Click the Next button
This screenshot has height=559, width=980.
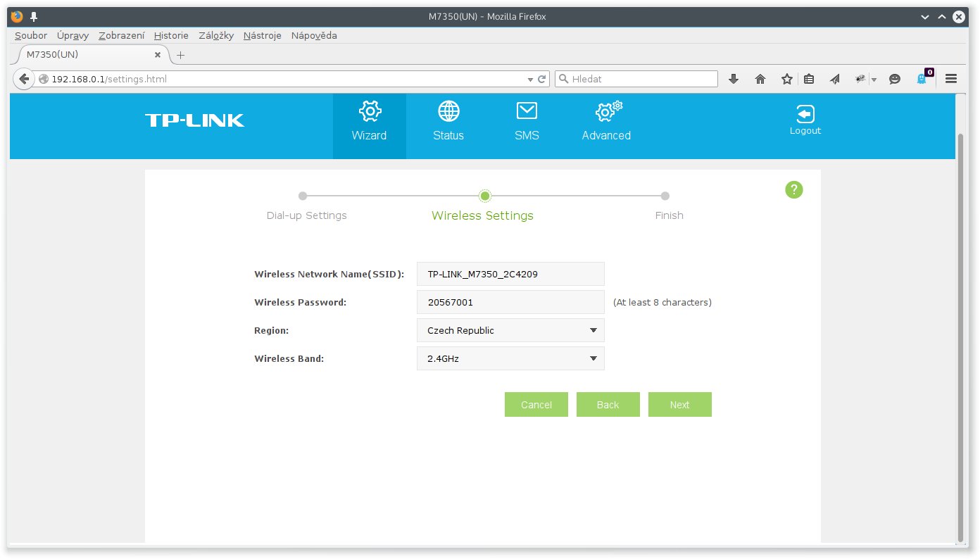(680, 405)
